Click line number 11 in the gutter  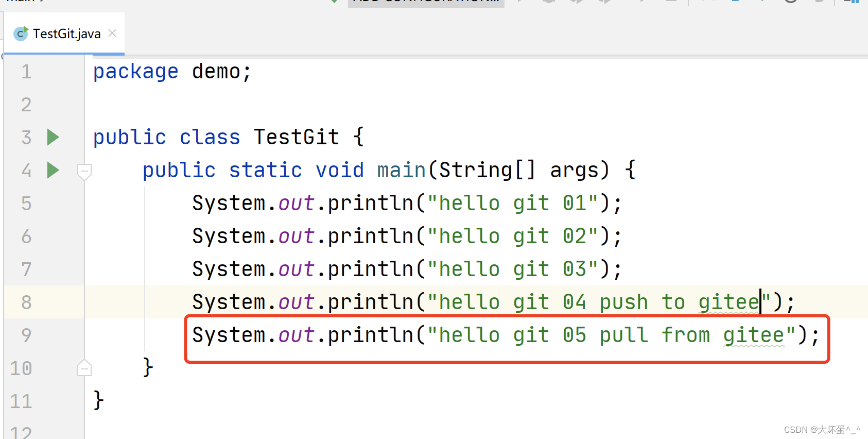click(21, 401)
